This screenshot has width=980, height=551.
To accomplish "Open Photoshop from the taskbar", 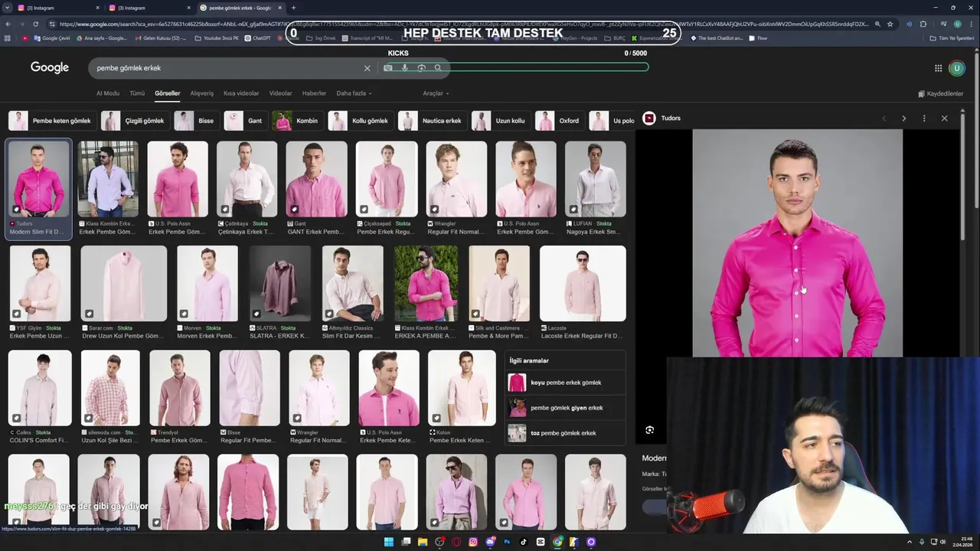I will click(507, 542).
